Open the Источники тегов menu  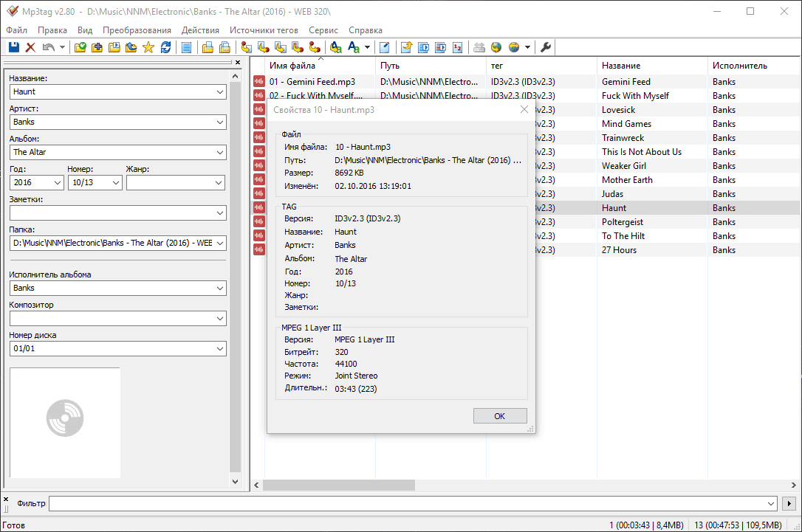coord(264,30)
